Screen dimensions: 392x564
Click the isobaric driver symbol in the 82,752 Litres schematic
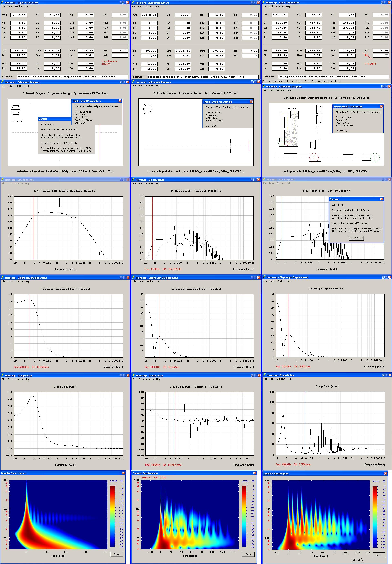[x=147, y=109]
